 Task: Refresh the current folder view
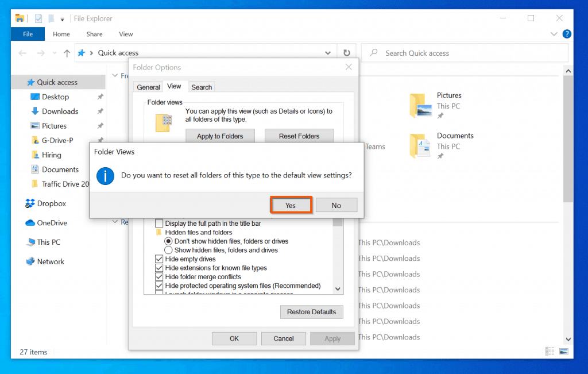[x=347, y=52]
